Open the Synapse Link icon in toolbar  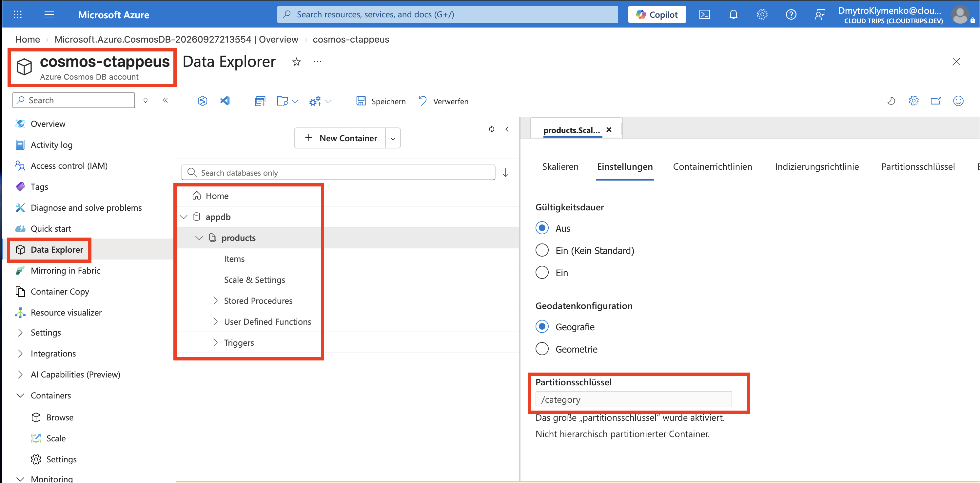coord(203,101)
